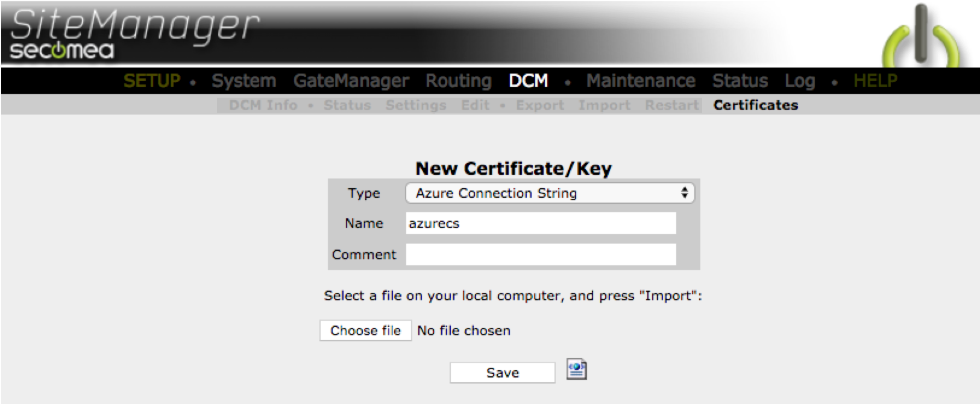Click the Choose file button
This screenshot has height=404, width=980.
(365, 330)
